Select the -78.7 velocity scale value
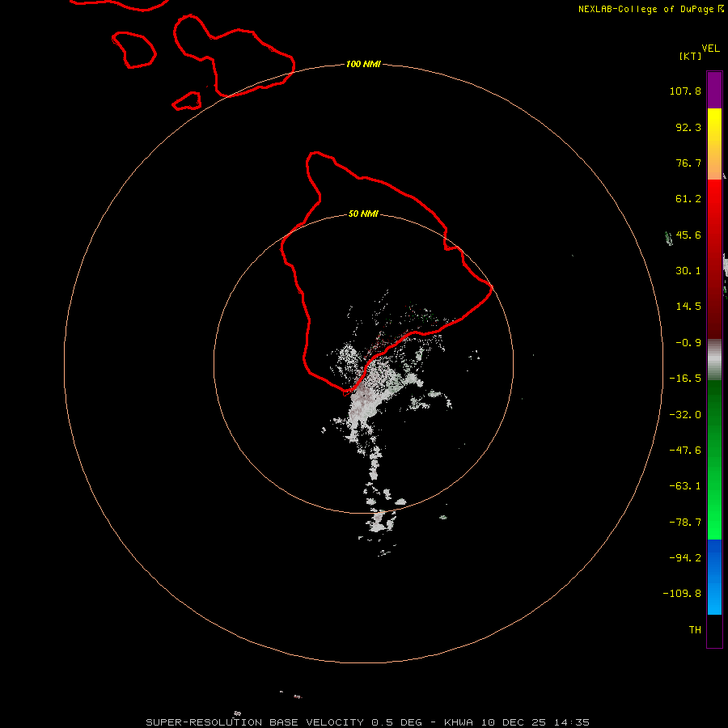Viewport: 728px width, 728px height. pyautogui.click(x=685, y=523)
